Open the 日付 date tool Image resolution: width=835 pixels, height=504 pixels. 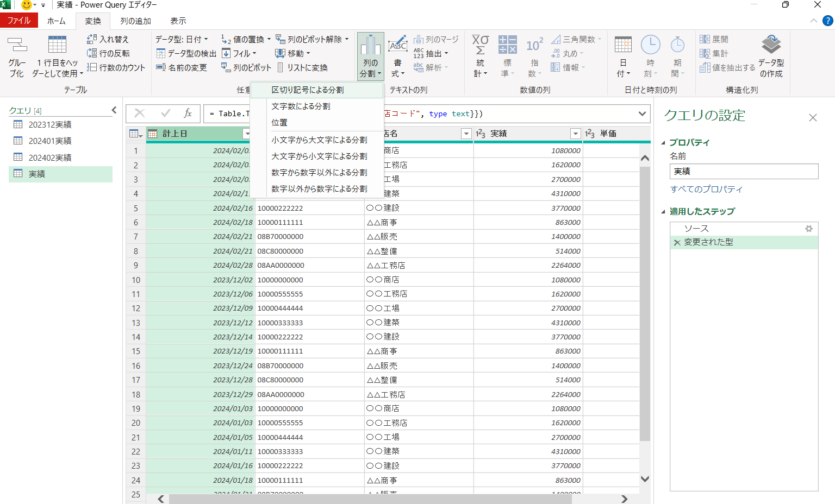(623, 57)
